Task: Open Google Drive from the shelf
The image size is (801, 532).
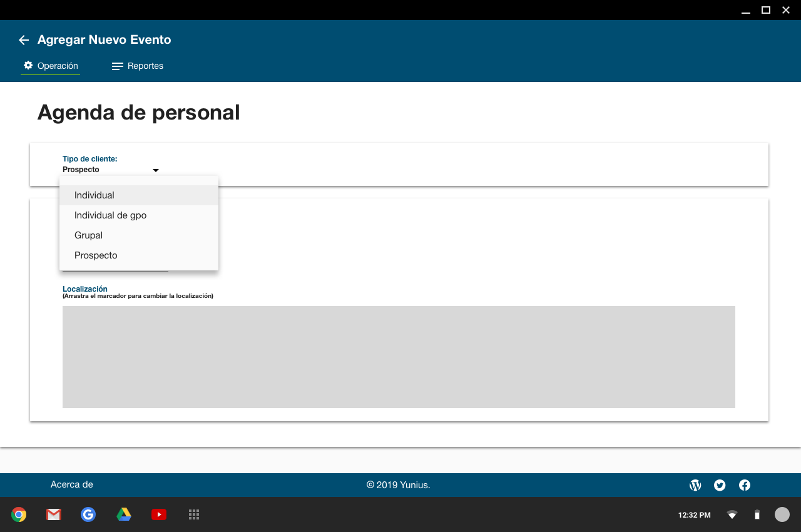Action: 124,514
